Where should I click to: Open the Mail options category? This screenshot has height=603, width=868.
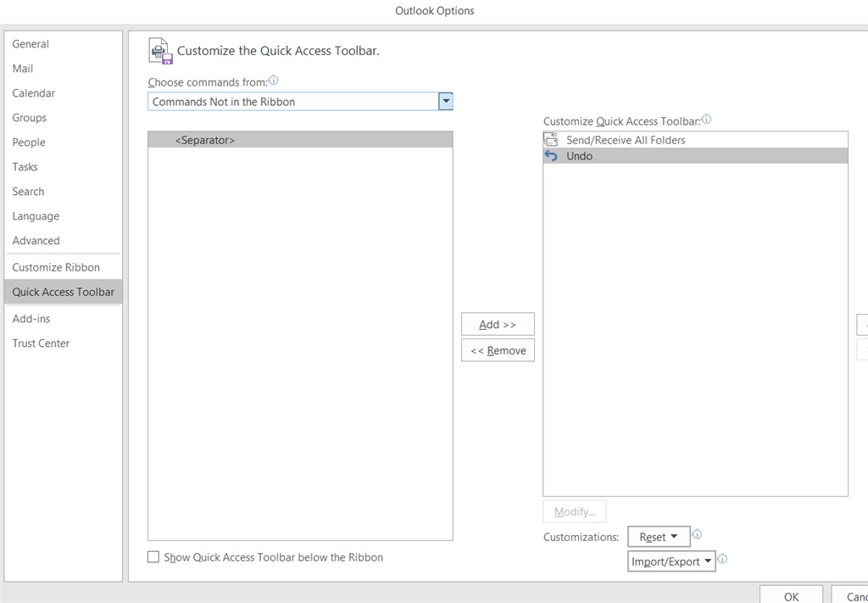(x=63, y=69)
